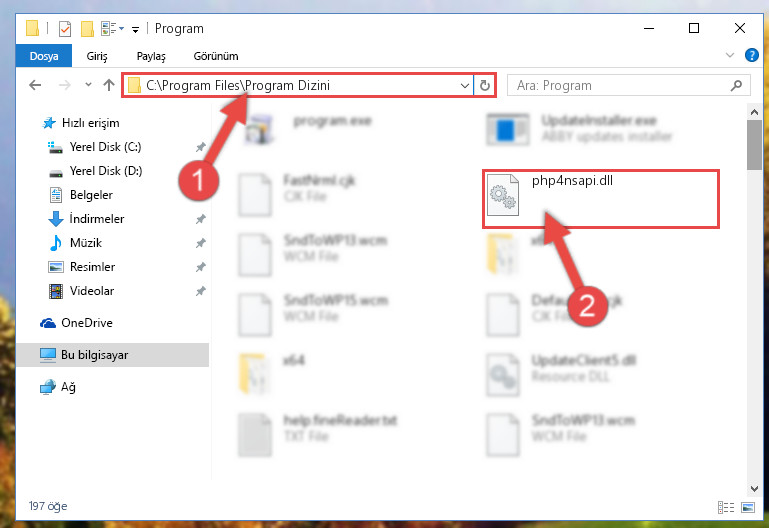The width and height of the screenshot is (769, 528).
Task: Expand the ribbon with the chevron
Action: point(730,55)
